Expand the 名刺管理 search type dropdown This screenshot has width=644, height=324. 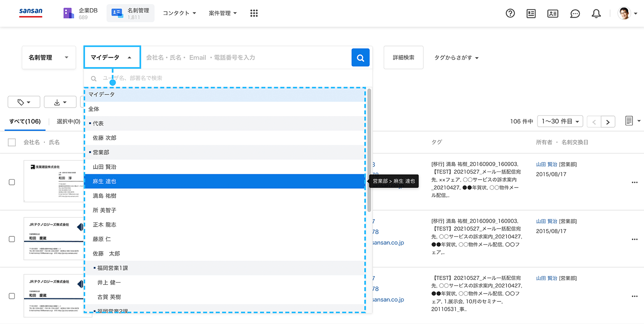point(49,58)
